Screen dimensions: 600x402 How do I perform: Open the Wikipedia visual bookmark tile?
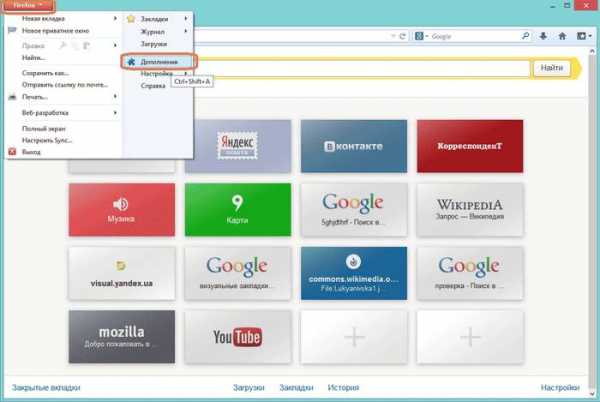pyautogui.click(x=467, y=210)
